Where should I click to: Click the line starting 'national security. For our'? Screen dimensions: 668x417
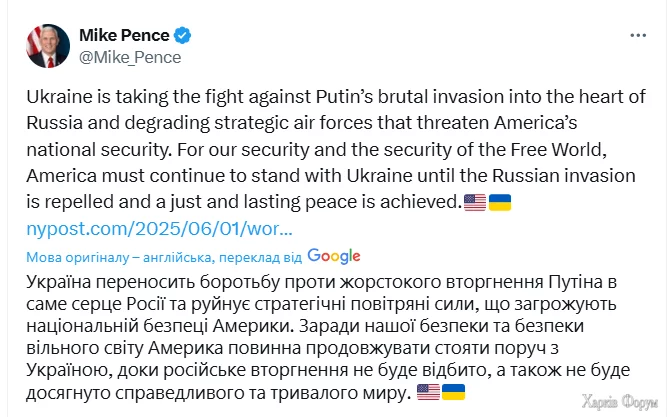320,150
